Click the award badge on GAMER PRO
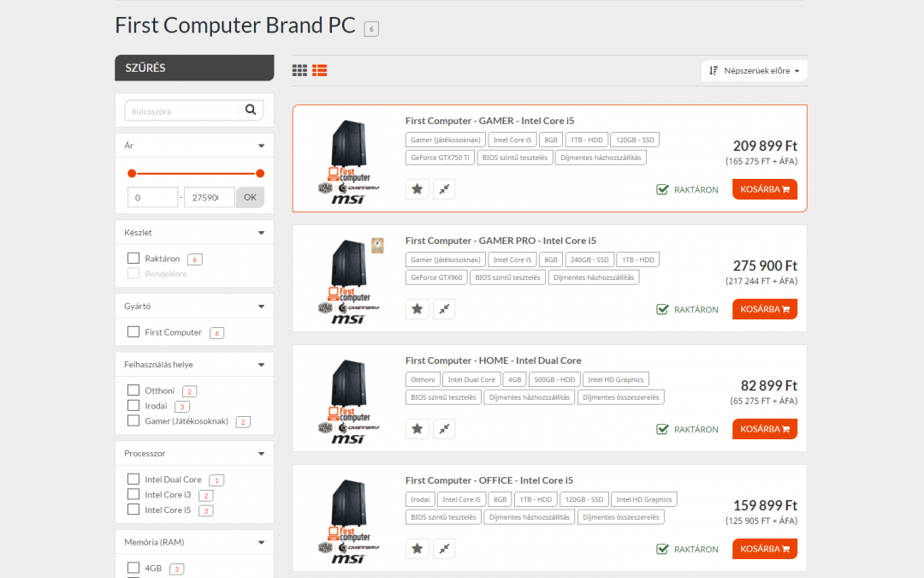This screenshot has height=578, width=924. tap(378, 246)
